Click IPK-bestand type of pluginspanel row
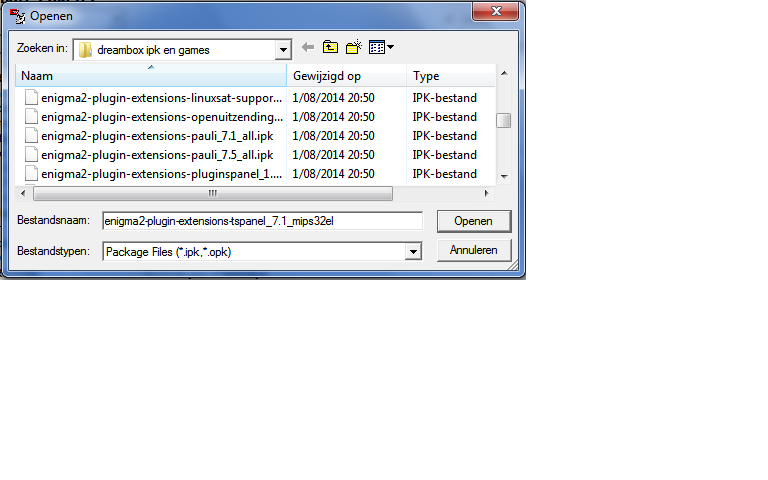 pyautogui.click(x=444, y=174)
